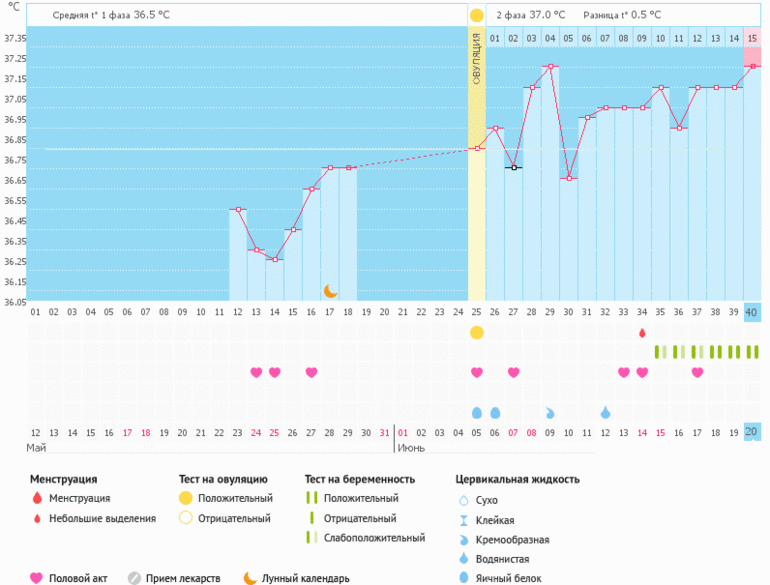Click the temperature peak point on cycle day 29

pyautogui.click(x=550, y=67)
